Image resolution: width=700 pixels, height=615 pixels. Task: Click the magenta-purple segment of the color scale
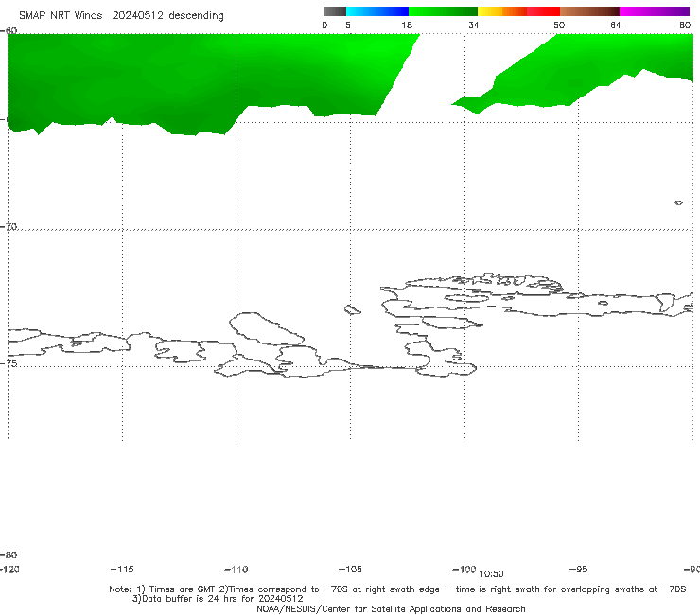[655, 11]
